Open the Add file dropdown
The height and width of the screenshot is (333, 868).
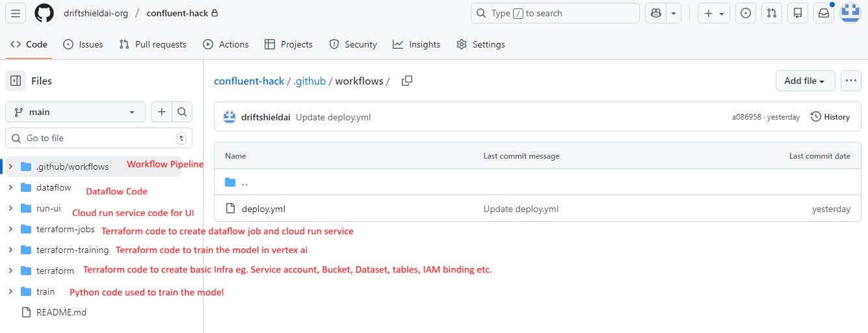(805, 81)
